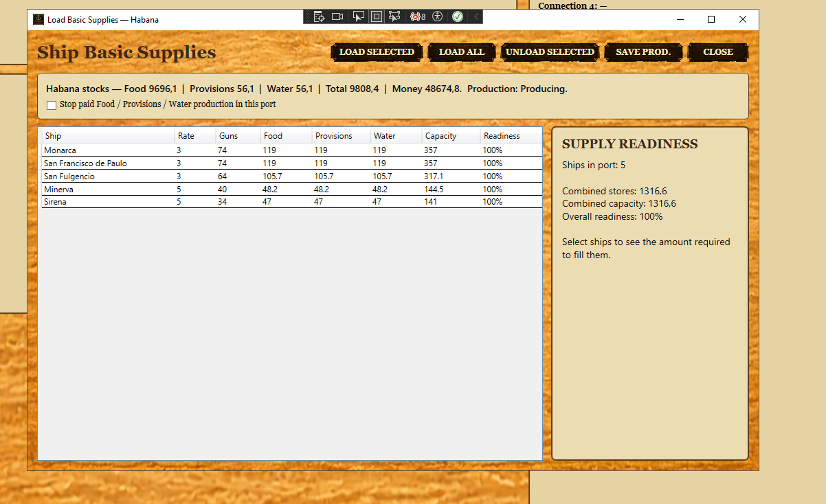
Task: Click the debug toolbar drag handle
Action: coord(307,16)
